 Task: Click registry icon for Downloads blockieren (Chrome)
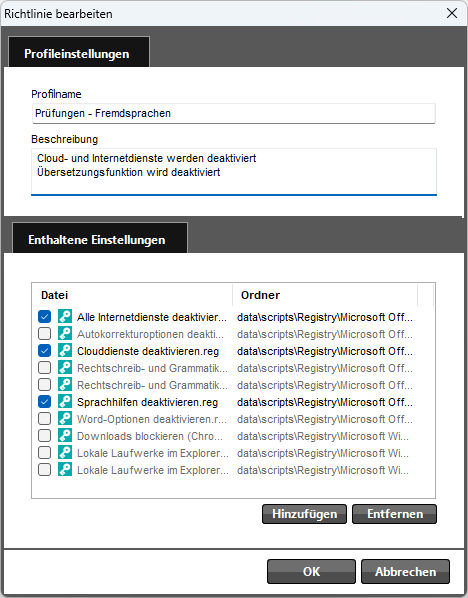65,436
